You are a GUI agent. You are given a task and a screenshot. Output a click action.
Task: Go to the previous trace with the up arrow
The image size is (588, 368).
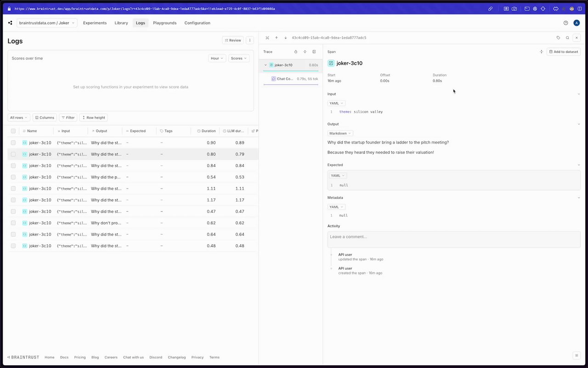277,38
